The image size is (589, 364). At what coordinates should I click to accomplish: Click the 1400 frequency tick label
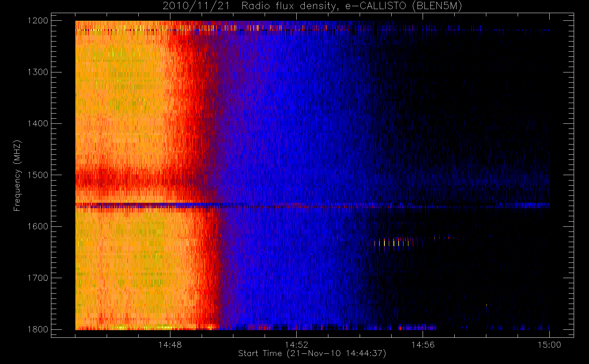click(38, 124)
